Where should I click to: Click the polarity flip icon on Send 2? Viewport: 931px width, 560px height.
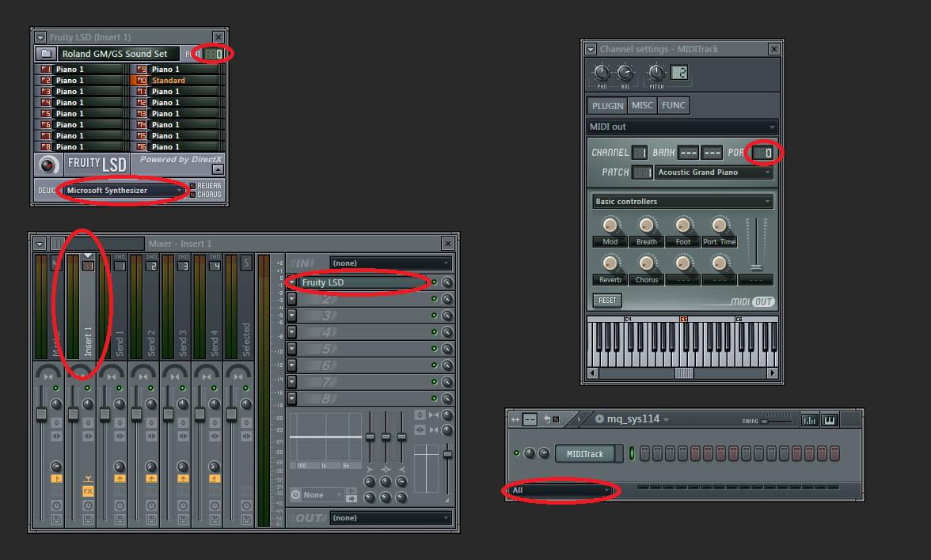[151, 423]
